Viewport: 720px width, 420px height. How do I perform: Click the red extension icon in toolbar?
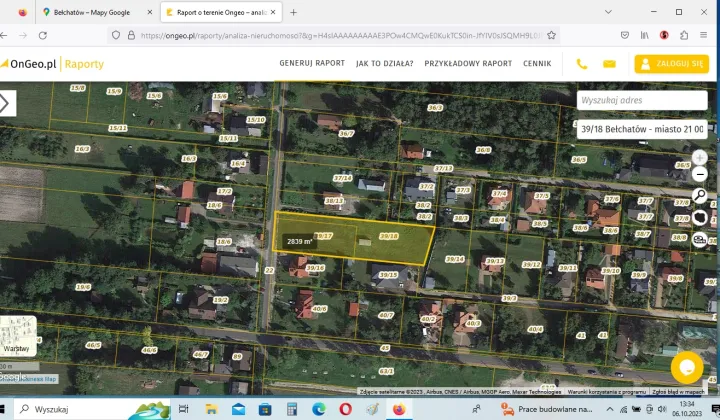(664, 35)
